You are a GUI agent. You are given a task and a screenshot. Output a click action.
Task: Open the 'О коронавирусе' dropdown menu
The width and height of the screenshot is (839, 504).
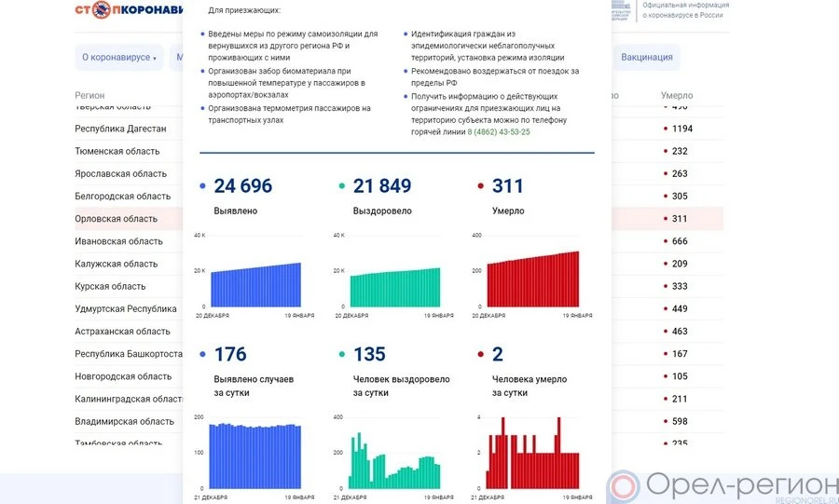tap(118, 58)
